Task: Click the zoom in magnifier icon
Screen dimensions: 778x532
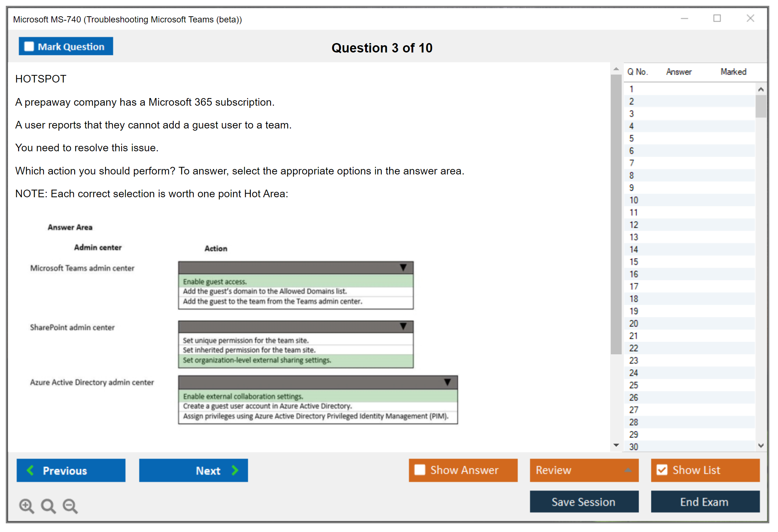Action: pyautogui.click(x=26, y=506)
